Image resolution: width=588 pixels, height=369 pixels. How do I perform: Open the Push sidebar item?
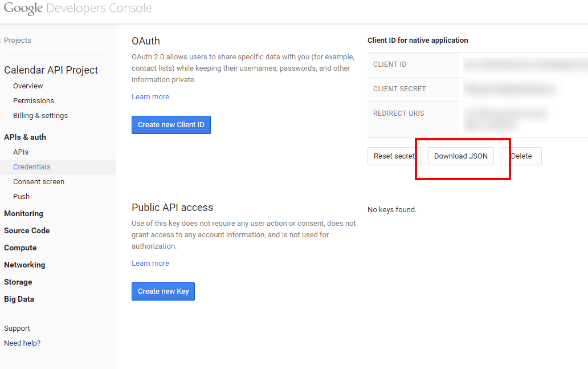click(x=22, y=196)
